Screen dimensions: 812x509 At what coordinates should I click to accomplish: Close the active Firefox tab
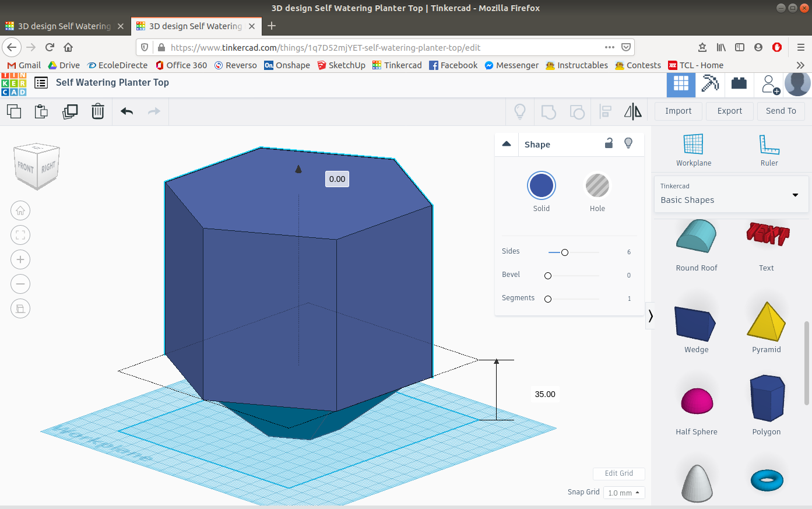click(x=252, y=26)
